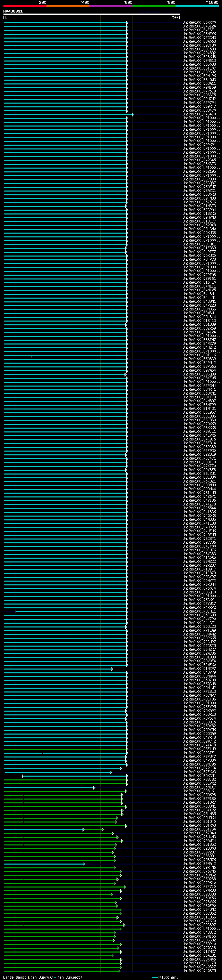Select hit UniRef100_C5XXY0

pos(199,23)
